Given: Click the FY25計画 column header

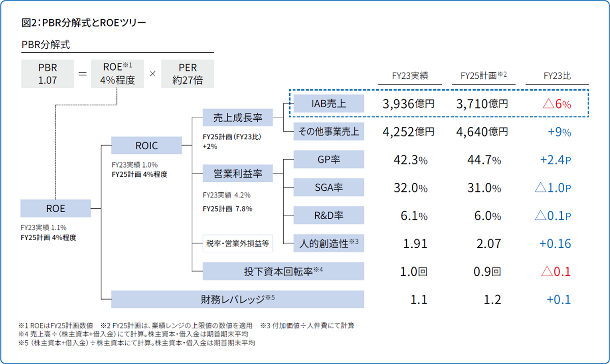Looking at the screenshot, I should pos(483,76).
